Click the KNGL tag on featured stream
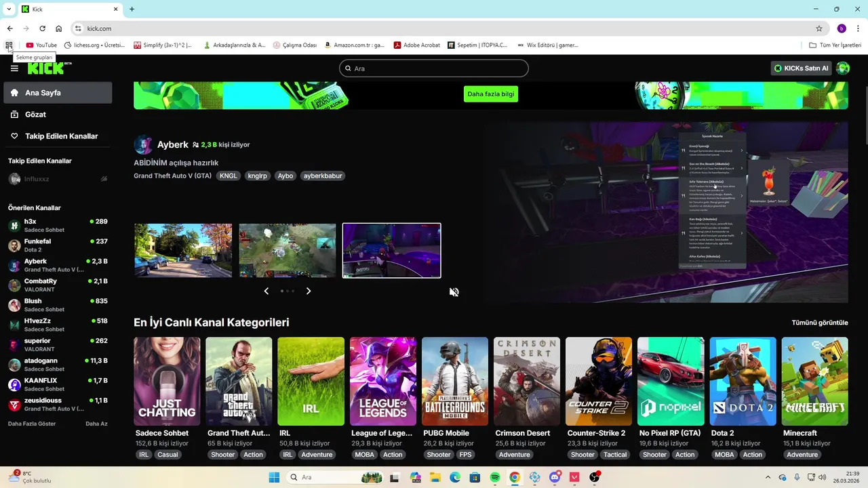 pos(229,176)
